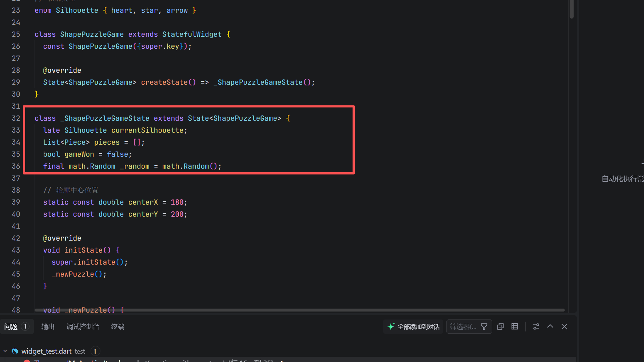Maximize panel with the chevron-up icon
Viewport: 644px width, 362px height.
[x=550, y=326]
